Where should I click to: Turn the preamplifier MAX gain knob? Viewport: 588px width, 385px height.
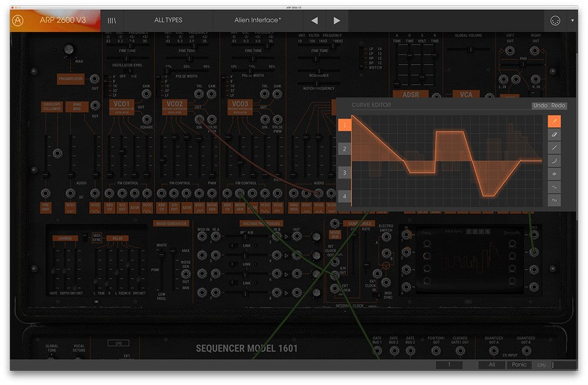[69, 49]
